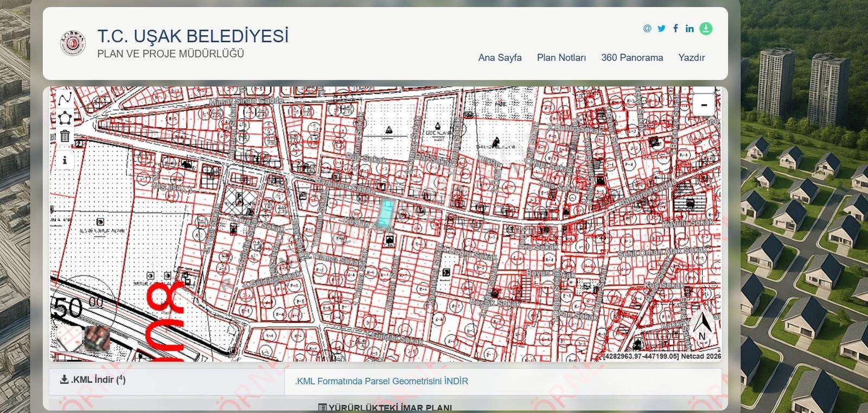Zoom out with the minus button

[x=704, y=105]
